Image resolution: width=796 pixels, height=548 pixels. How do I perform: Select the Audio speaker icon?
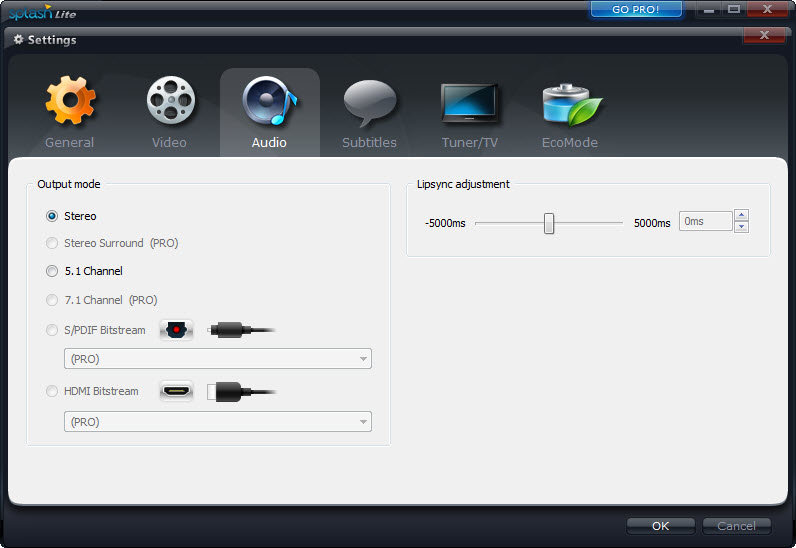pos(270,101)
